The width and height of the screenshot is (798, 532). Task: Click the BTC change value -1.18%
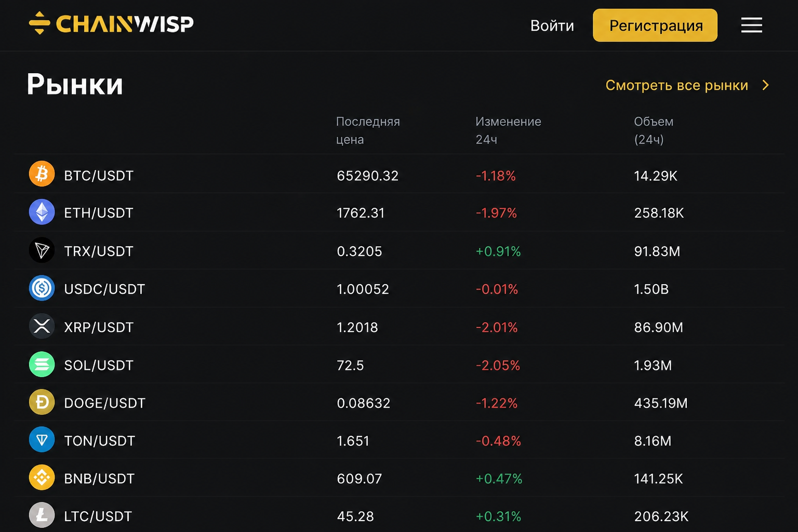[x=496, y=176]
